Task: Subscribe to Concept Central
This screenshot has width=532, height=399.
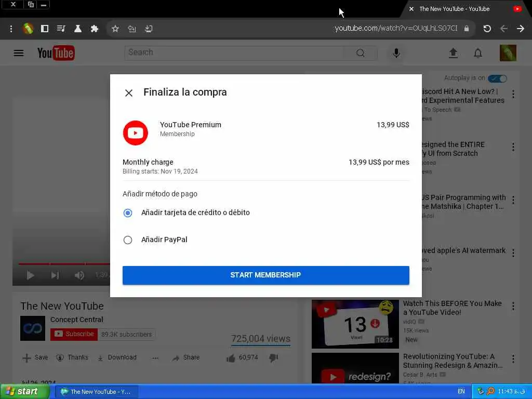Action: 74,334
